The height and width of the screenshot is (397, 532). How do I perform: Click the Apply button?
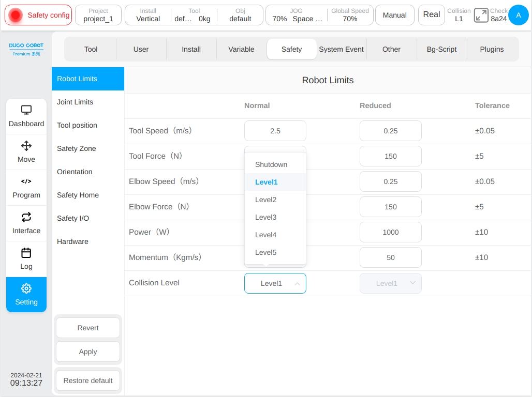[x=88, y=352]
